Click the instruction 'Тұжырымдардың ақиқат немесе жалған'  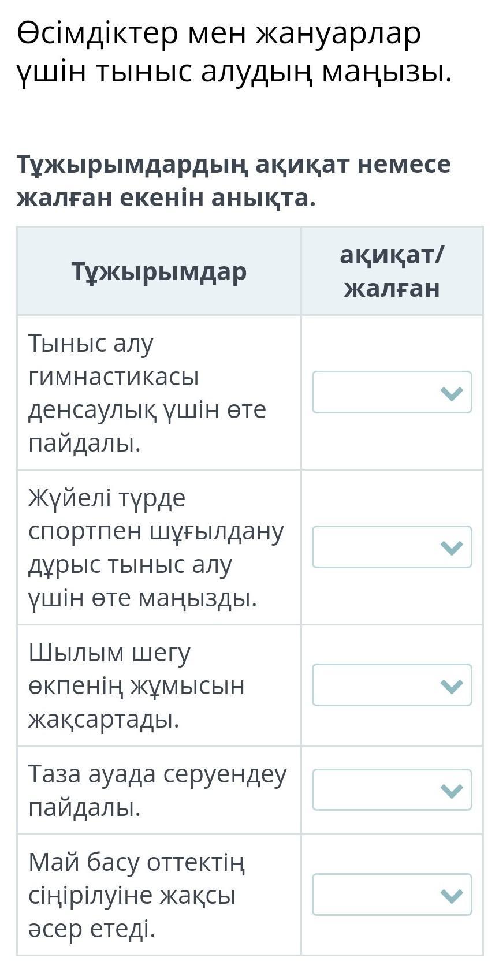point(233,181)
